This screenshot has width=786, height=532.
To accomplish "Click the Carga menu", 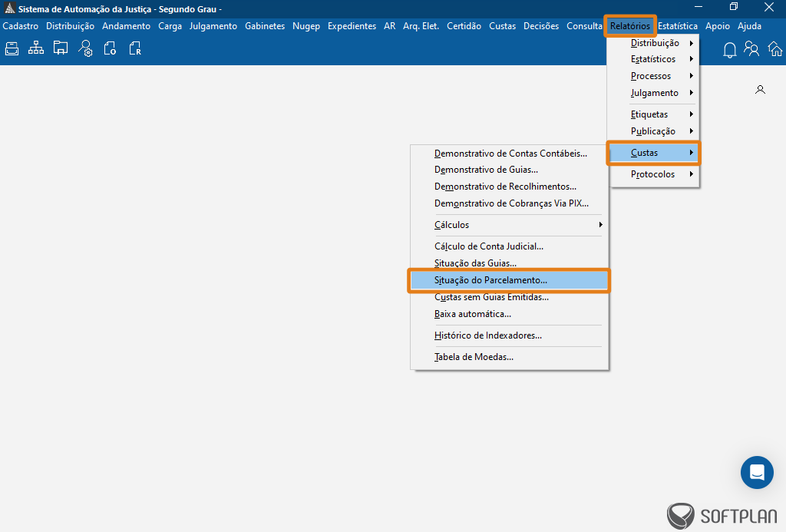I will pos(170,26).
